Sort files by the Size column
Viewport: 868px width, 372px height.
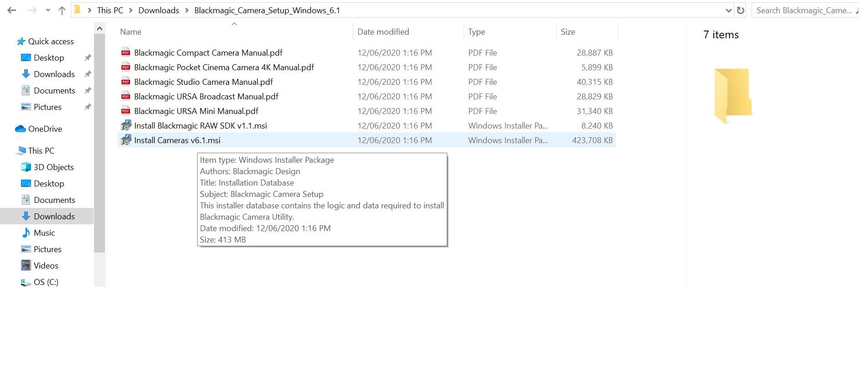point(568,32)
